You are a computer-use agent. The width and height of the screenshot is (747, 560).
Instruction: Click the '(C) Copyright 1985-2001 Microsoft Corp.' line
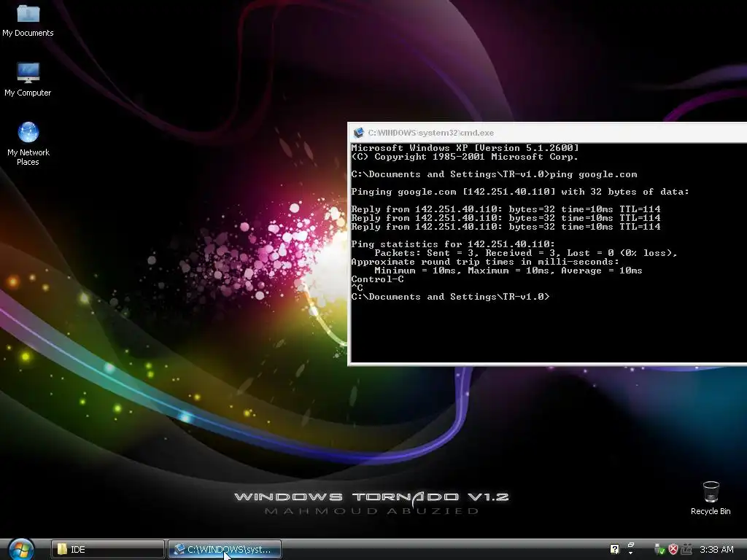point(465,157)
